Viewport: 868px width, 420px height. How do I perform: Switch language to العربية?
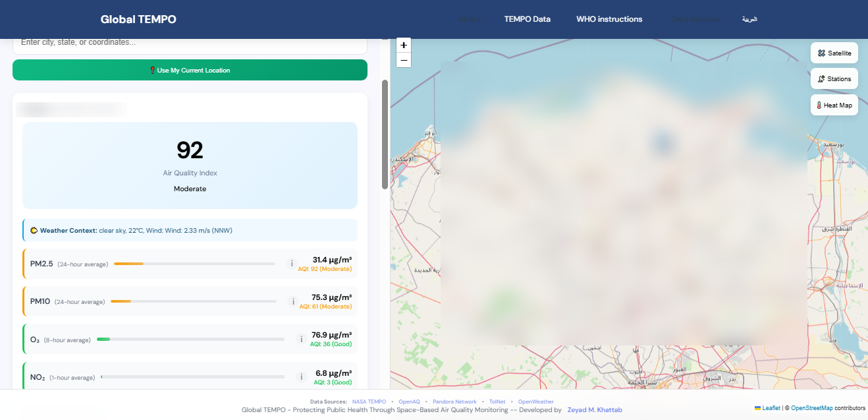click(749, 19)
